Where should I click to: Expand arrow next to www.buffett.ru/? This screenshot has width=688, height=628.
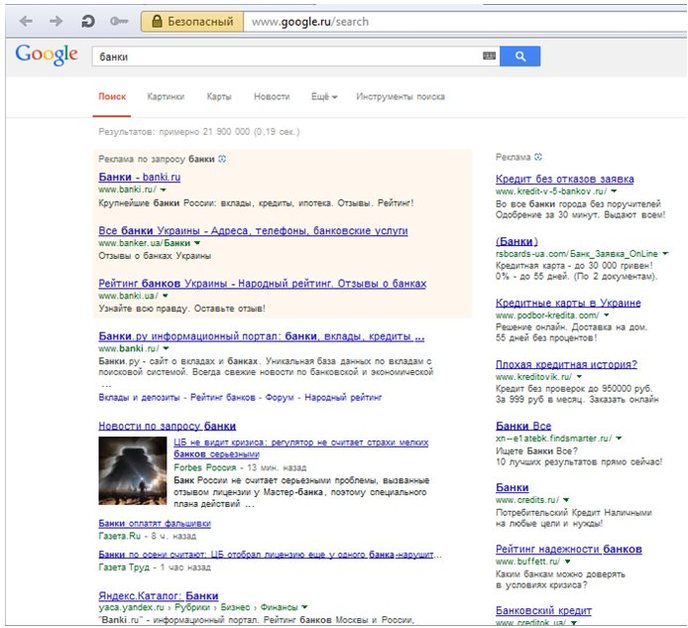point(568,561)
